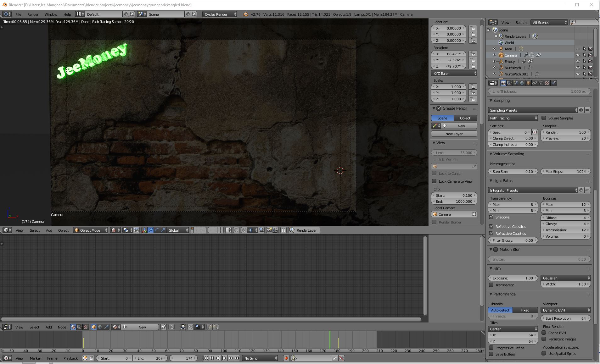
Task: Open the Render properties tab icon
Action: pyautogui.click(x=503, y=83)
